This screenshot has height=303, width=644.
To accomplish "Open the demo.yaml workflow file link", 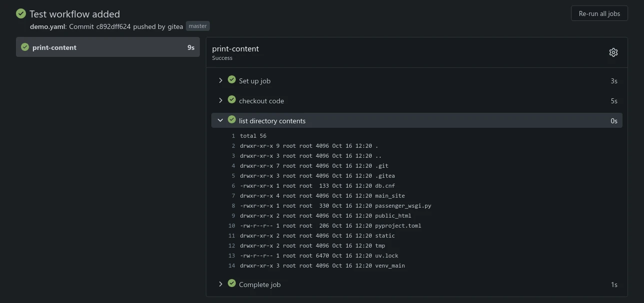I will [x=47, y=26].
